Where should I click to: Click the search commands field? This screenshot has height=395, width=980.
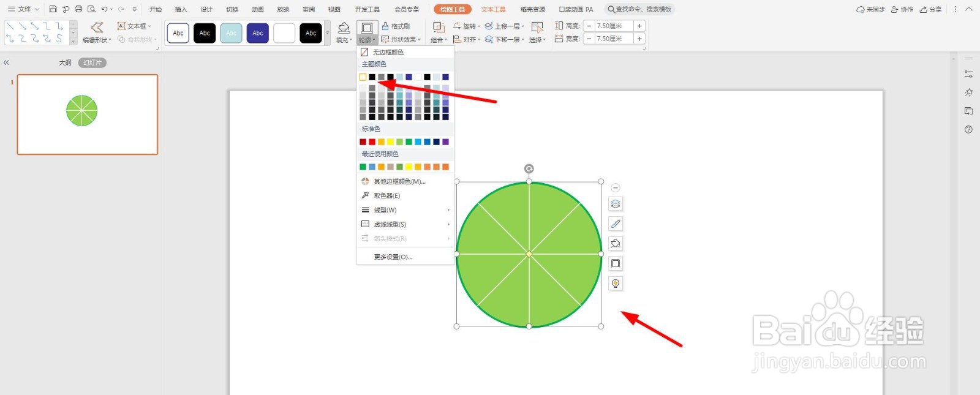click(x=639, y=9)
